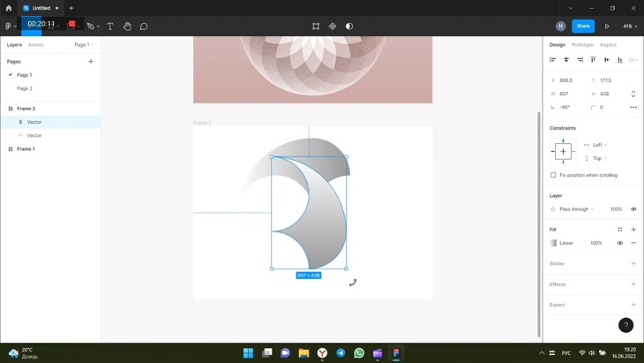The height and width of the screenshot is (363, 644).
Task: Toggle layer visibility eye icon
Action: [x=633, y=209]
